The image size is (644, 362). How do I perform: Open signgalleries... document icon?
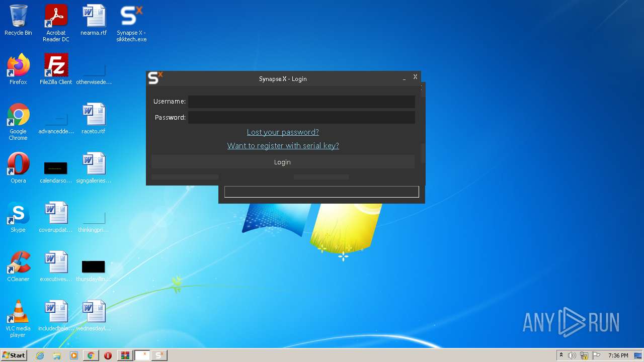pos(94,168)
